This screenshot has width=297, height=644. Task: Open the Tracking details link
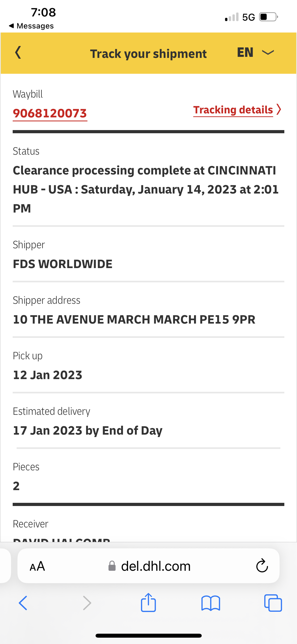233,110
